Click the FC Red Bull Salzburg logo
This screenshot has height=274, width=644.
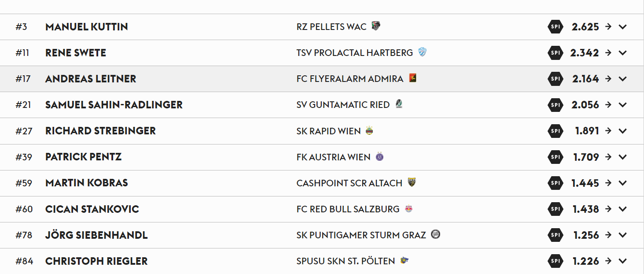[409, 209]
